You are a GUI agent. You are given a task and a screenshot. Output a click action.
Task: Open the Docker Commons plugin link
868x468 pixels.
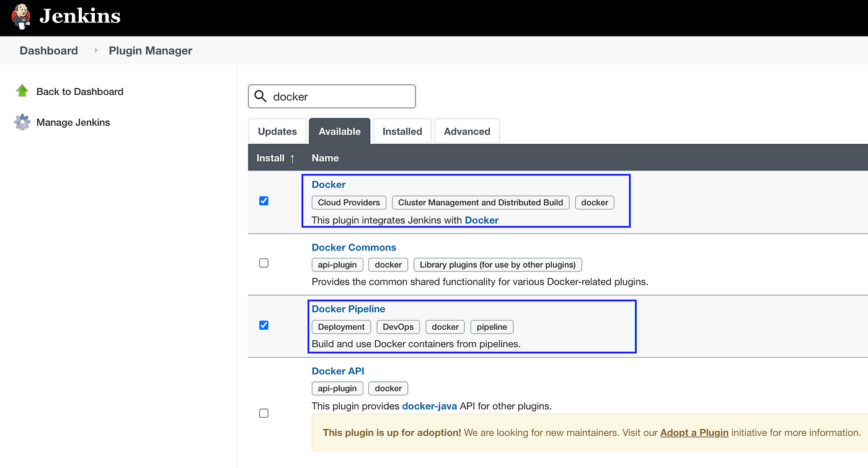tap(354, 247)
